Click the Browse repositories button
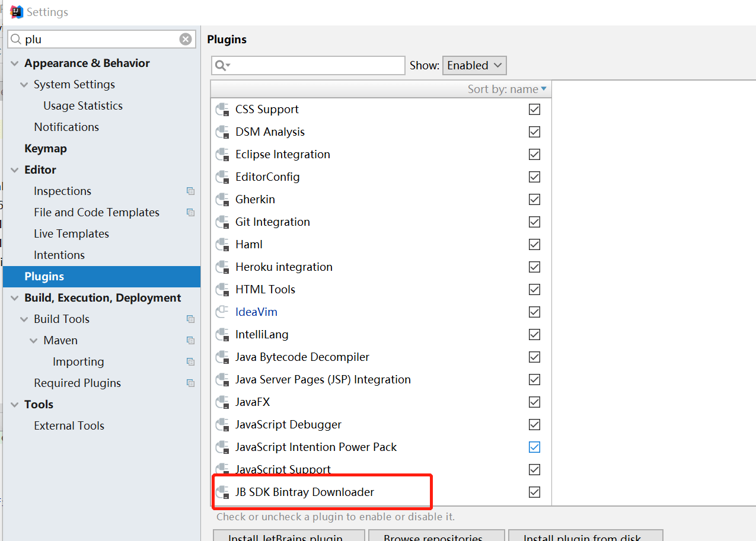 [x=436, y=537]
